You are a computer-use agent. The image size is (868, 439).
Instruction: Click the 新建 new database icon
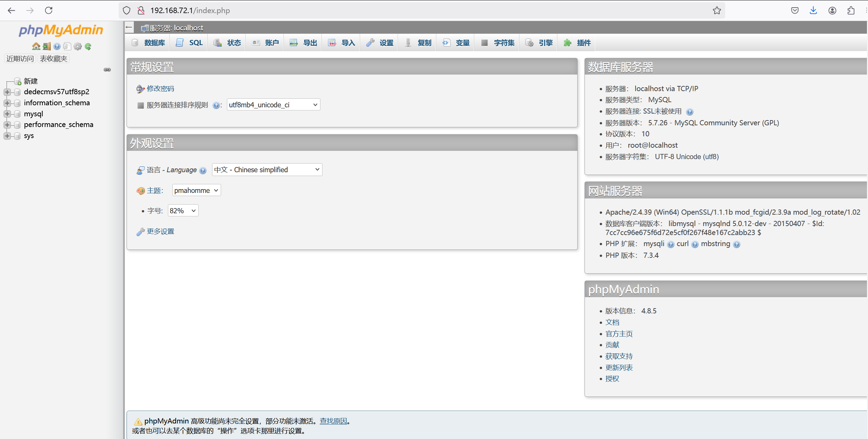18,81
